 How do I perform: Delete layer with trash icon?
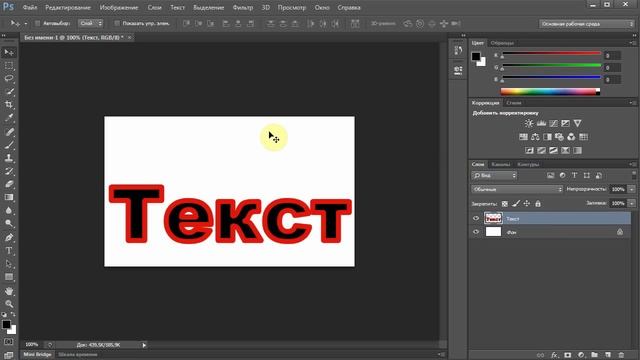(621, 355)
